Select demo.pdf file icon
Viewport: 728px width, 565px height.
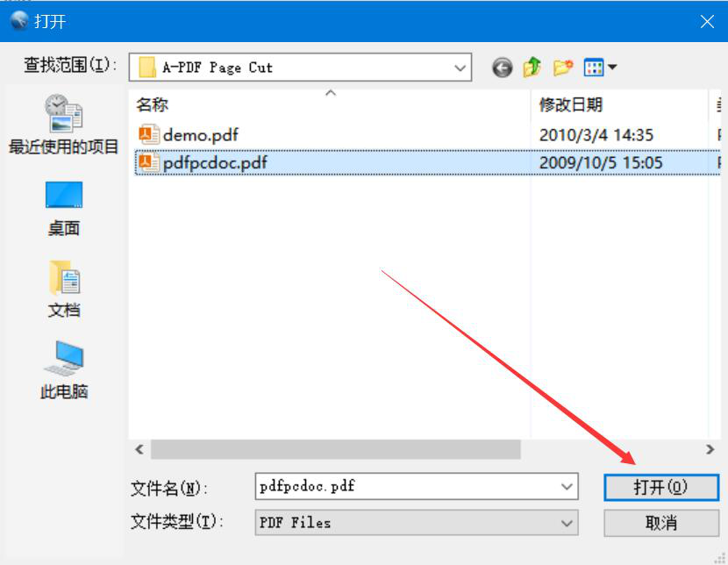(x=149, y=134)
